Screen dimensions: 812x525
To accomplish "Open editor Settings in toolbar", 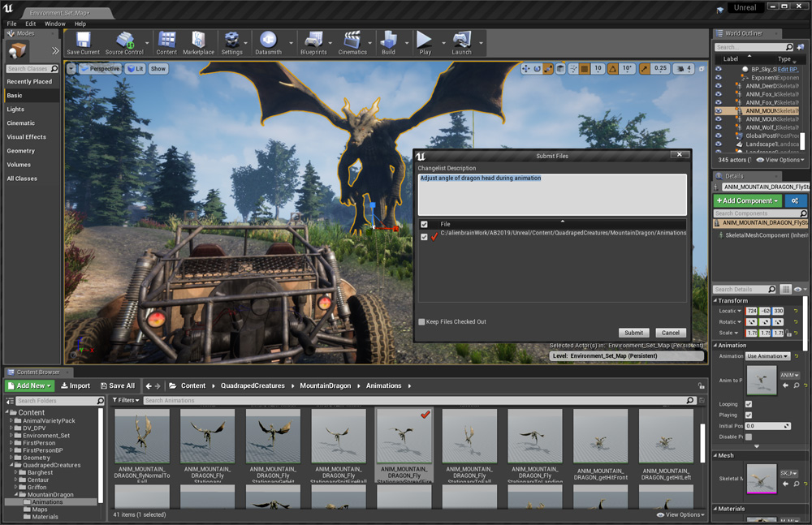I will point(231,43).
